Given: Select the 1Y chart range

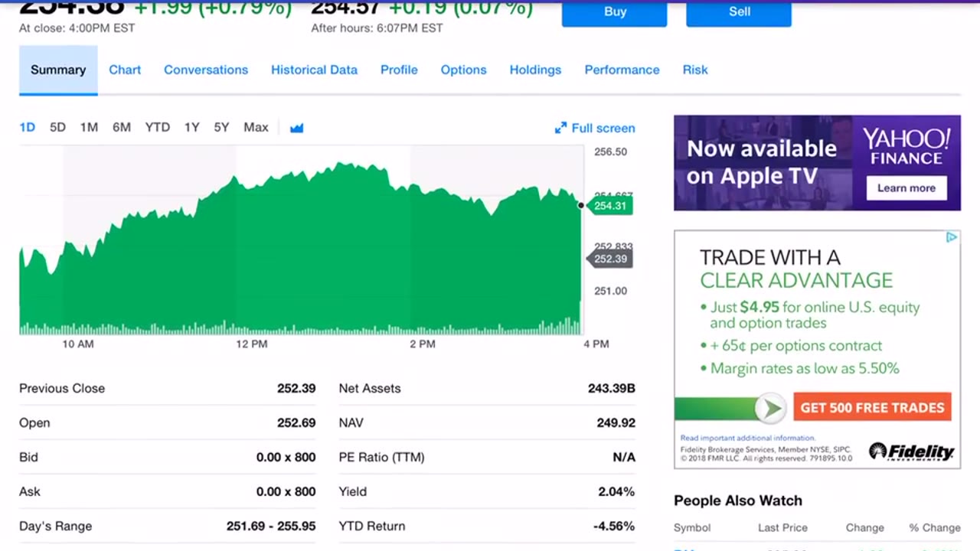Looking at the screenshot, I should pos(191,127).
